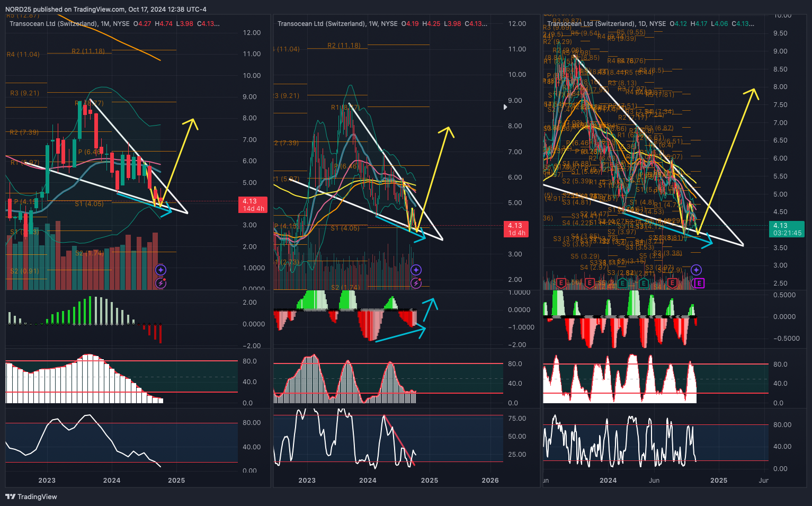Click the green 4.13 03:21:45 price label
The image size is (812, 506).
[787, 229]
